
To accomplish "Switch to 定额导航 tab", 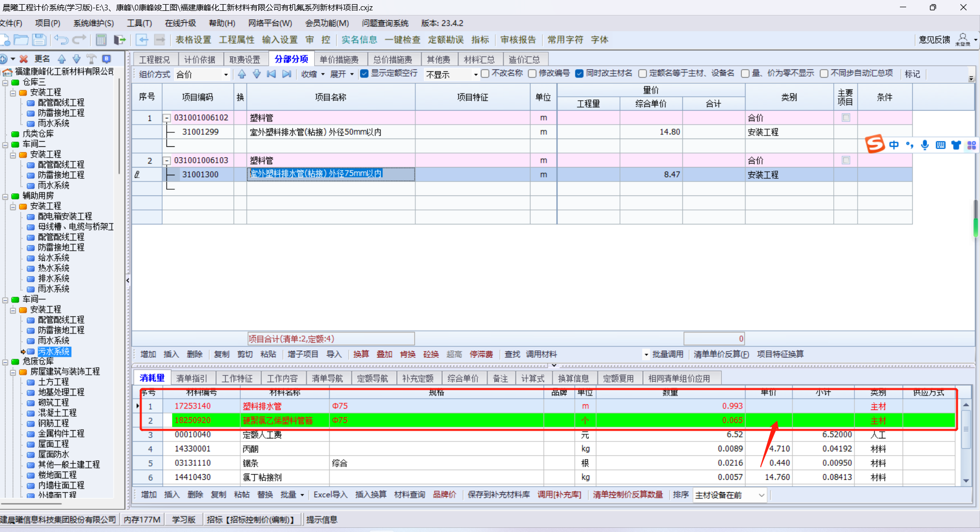I will (x=372, y=378).
